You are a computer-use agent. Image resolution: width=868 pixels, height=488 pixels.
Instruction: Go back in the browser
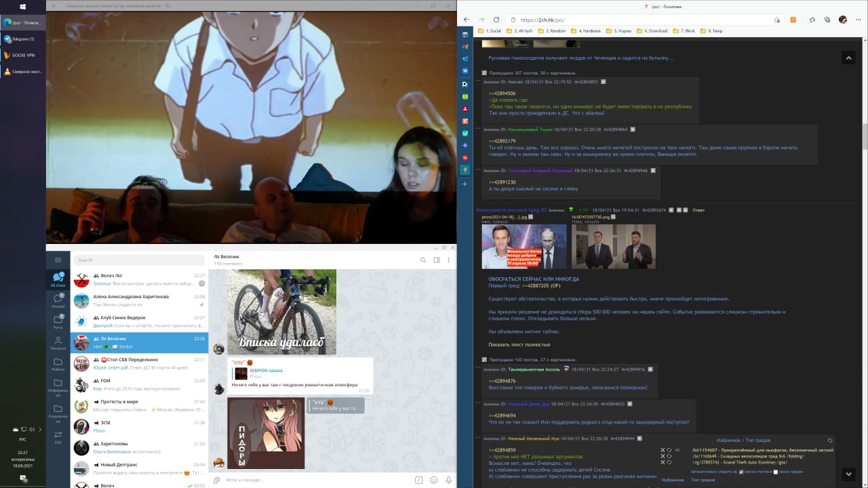(466, 20)
